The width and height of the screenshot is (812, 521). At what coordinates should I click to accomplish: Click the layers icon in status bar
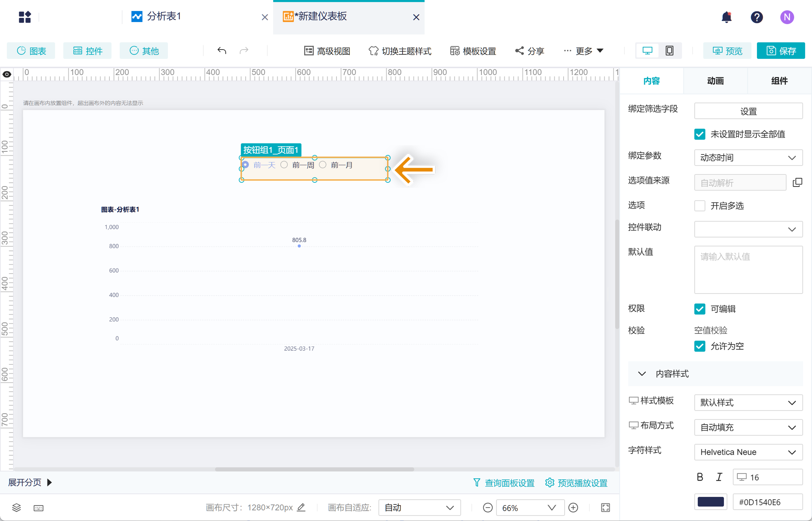click(x=17, y=508)
